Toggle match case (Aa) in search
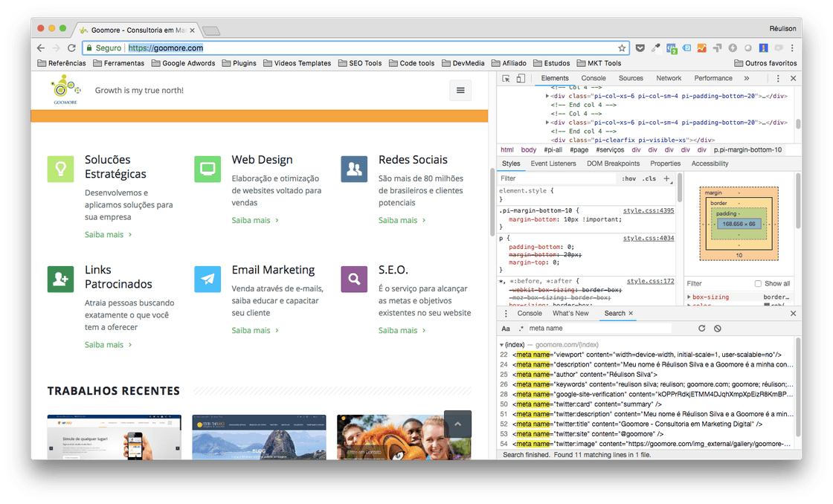 506,328
